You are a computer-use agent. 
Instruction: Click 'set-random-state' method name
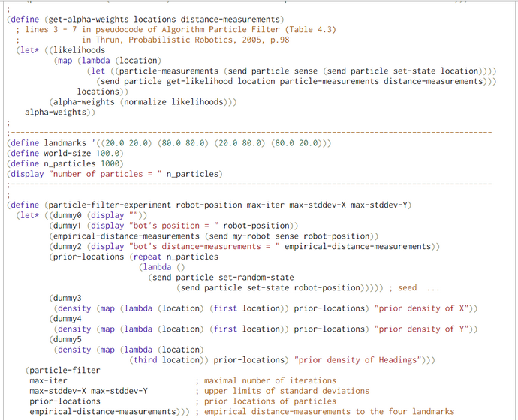[256, 277]
